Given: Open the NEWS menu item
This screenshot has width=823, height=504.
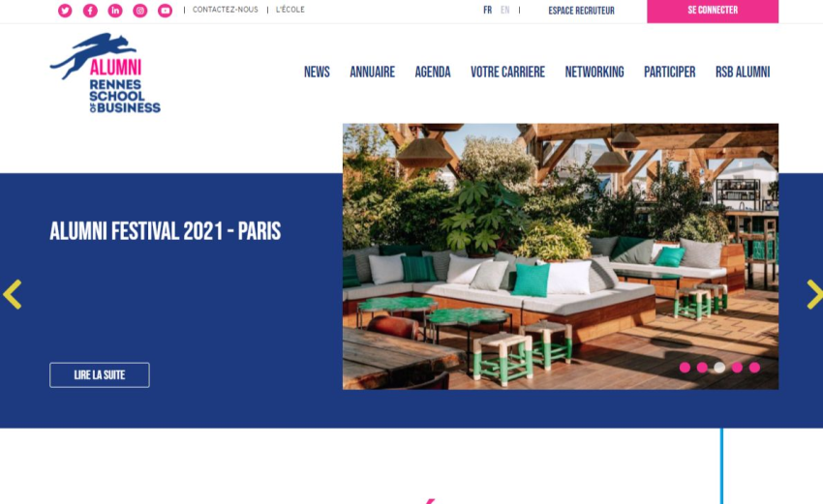Looking at the screenshot, I should [x=317, y=72].
